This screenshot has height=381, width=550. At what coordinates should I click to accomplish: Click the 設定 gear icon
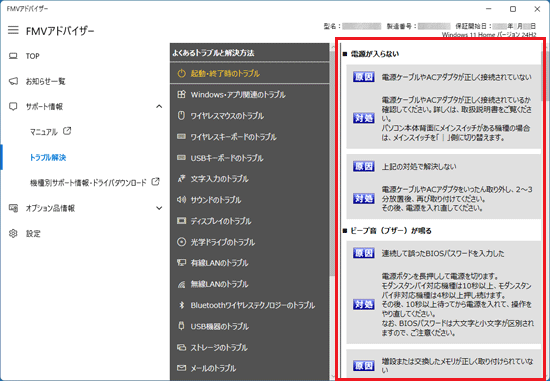click(x=13, y=233)
